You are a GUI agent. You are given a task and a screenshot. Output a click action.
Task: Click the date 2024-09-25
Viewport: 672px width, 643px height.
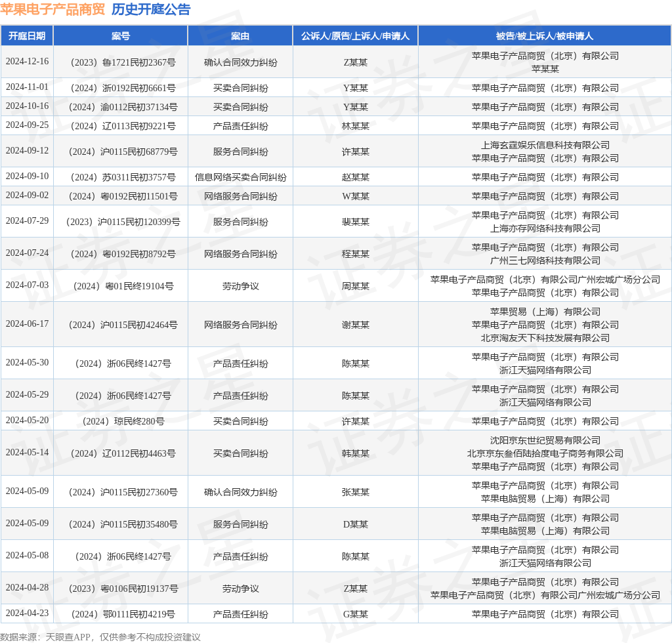27,125
